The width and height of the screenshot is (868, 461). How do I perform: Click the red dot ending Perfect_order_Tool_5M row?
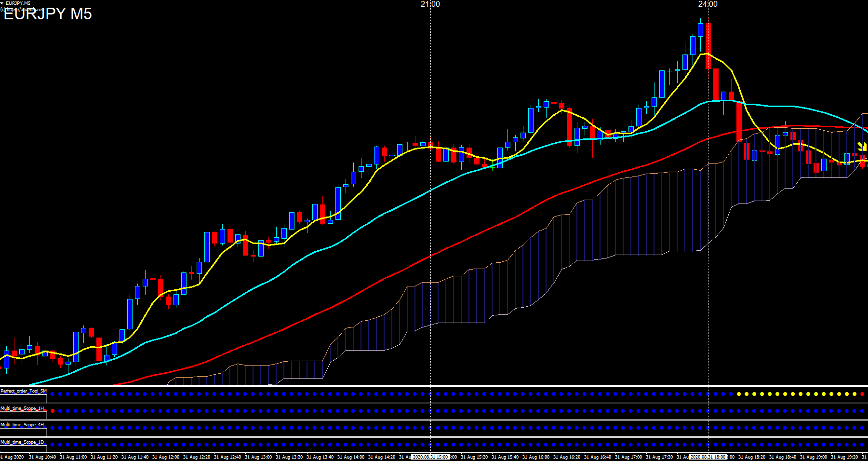(x=862, y=394)
